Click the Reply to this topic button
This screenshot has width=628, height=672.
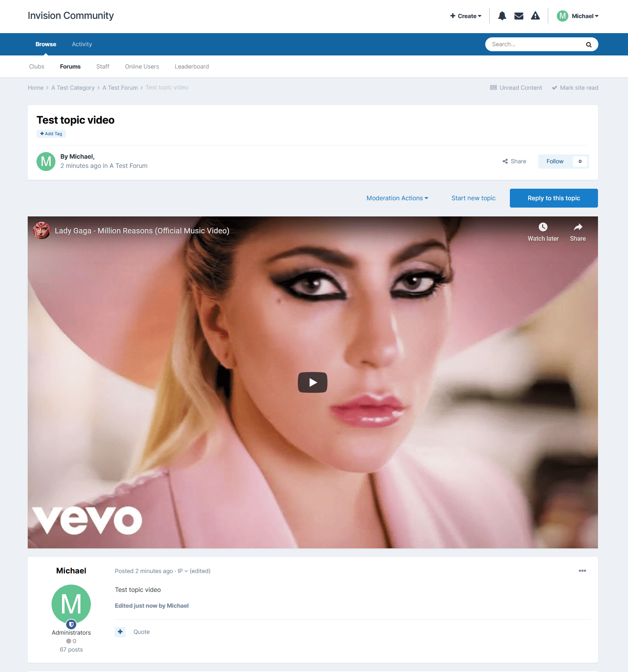pyautogui.click(x=554, y=198)
